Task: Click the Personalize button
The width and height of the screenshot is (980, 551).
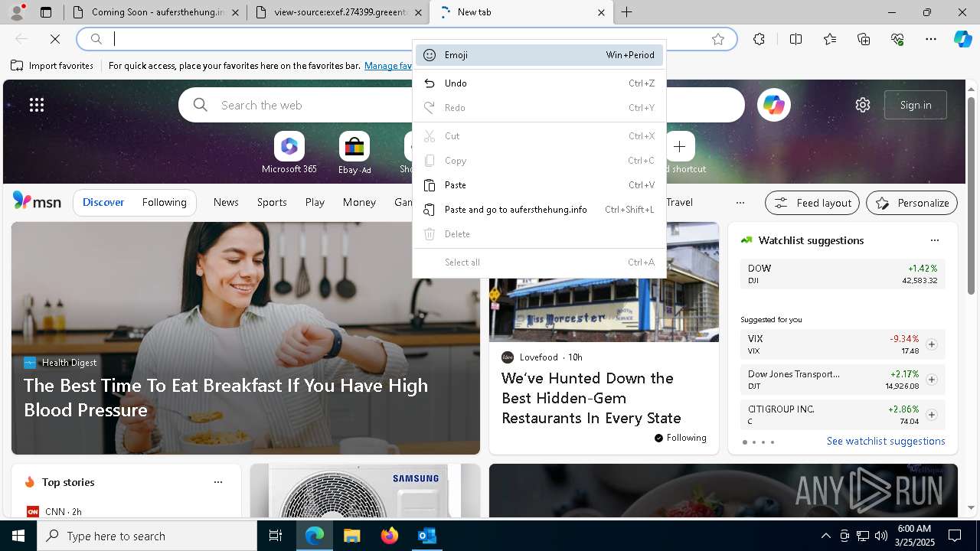Action: click(912, 203)
